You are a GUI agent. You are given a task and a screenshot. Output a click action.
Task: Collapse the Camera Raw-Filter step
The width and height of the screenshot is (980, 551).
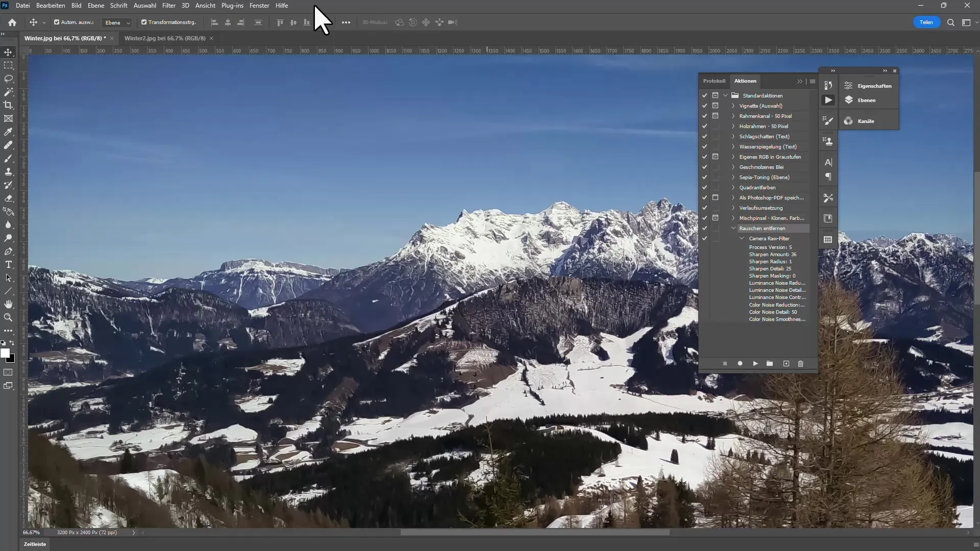click(742, 239)
